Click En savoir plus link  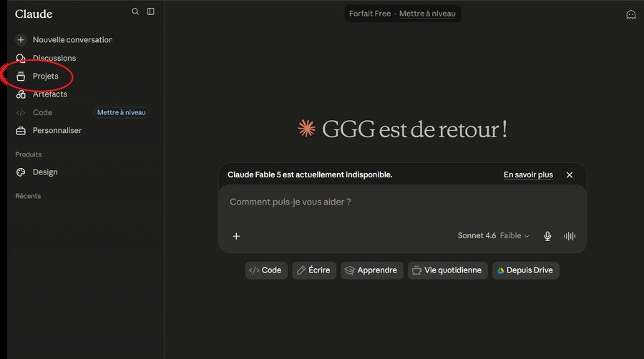(528, 174)
